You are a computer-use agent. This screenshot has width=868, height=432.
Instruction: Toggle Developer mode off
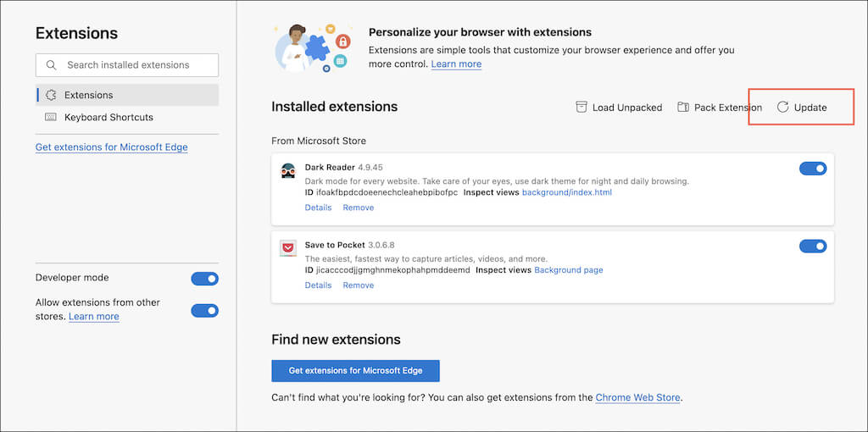click(x=205, y=279)
